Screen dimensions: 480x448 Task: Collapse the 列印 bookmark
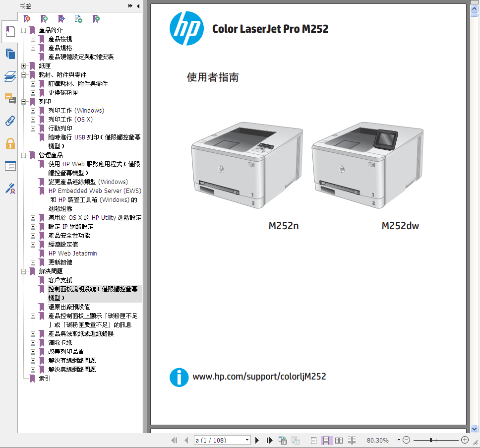click(x=24, y=102)
